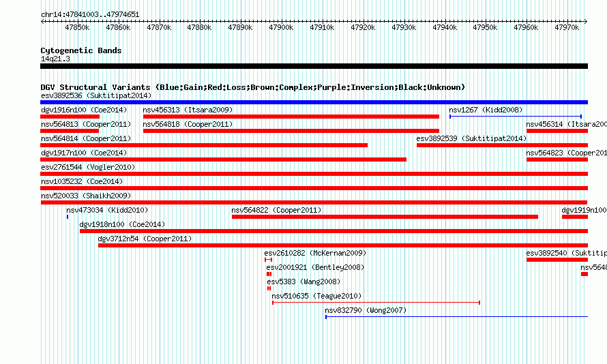Image resolution: width=607 pixels, height=364 pixels.
Task: Open the nsv1267 (Kidd2008) variant label
Action: click(486, 110)
